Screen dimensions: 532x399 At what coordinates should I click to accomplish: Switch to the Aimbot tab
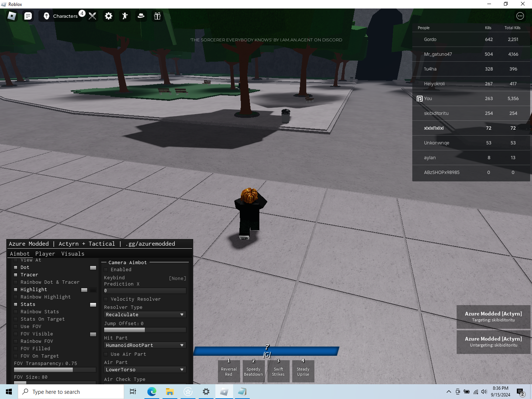(20, 254)
